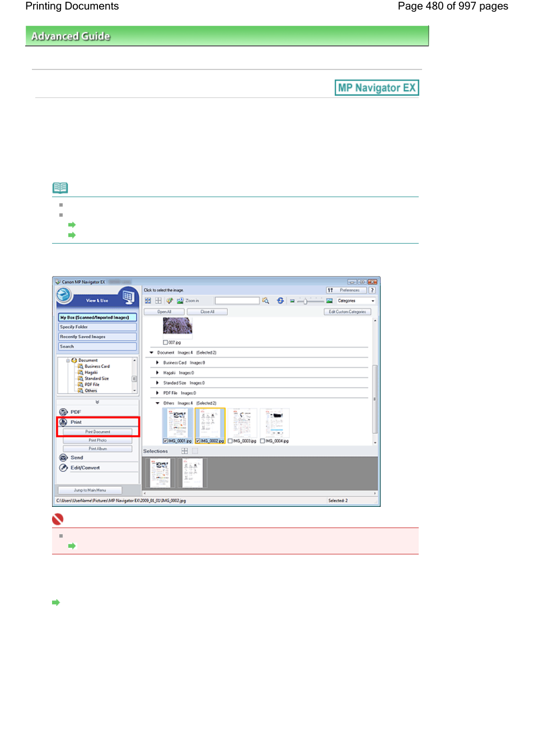Click the search text input field
This screenshot has width=534, height=756.
click(237, 301)
